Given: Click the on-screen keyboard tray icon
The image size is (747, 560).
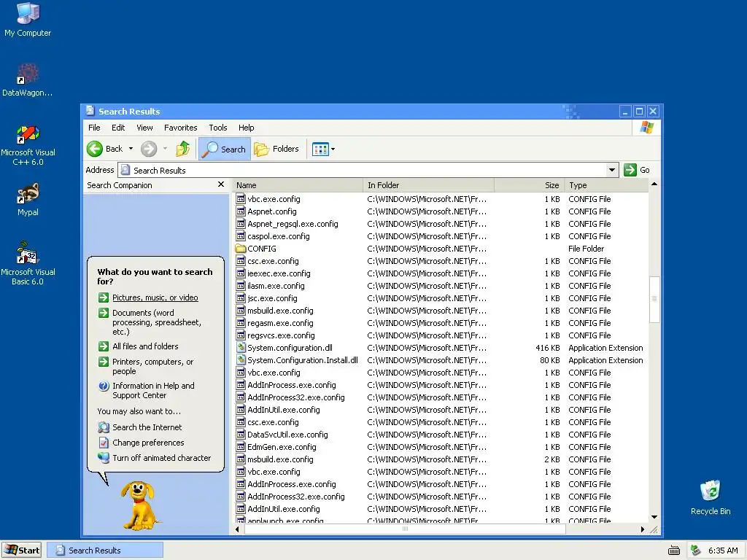Looking at the screenshot, I should (673, 551).
